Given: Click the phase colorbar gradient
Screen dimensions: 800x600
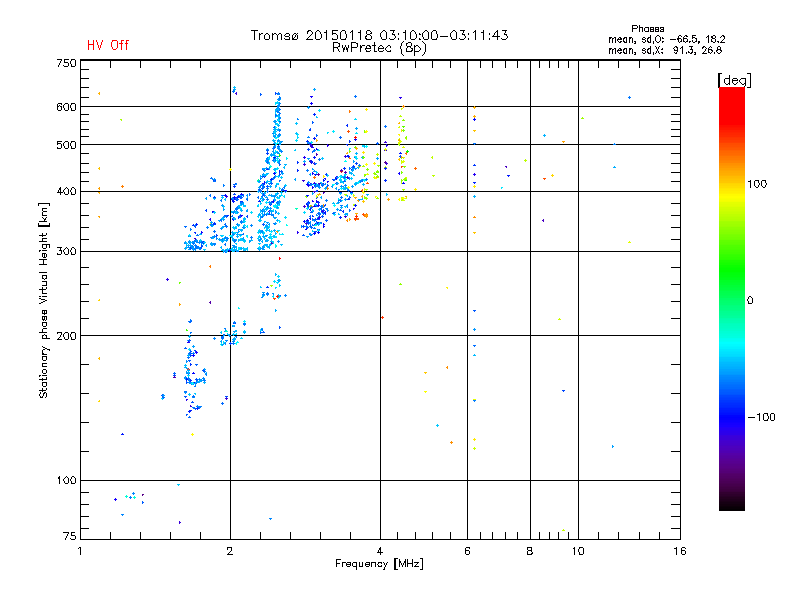Looking at the screenshot, I should point(732,299).
